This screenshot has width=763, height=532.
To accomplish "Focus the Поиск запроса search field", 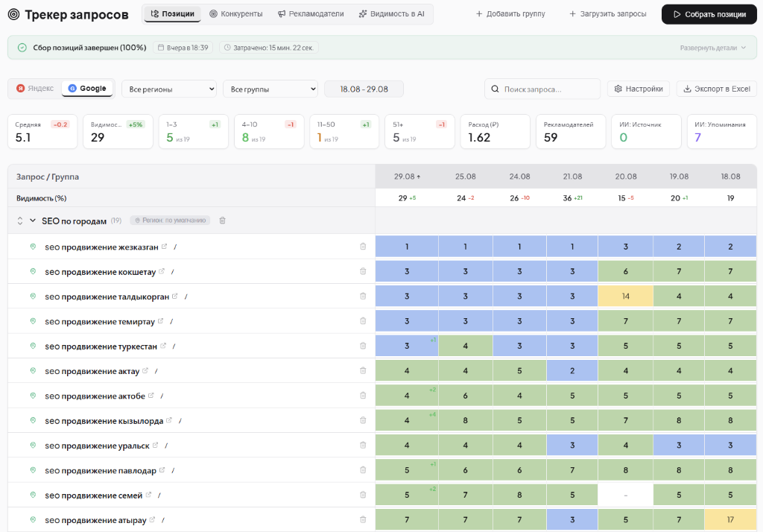I will (542, 89).
